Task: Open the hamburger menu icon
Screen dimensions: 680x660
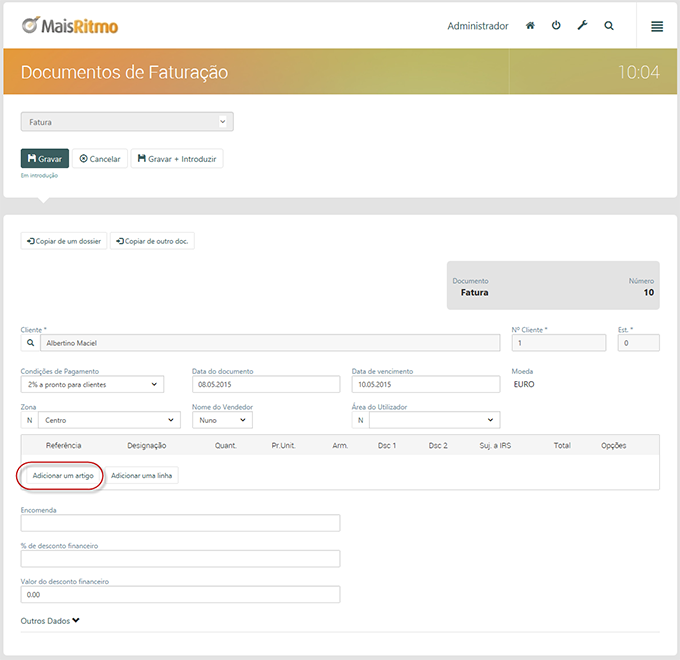Action: pos(657,26)
